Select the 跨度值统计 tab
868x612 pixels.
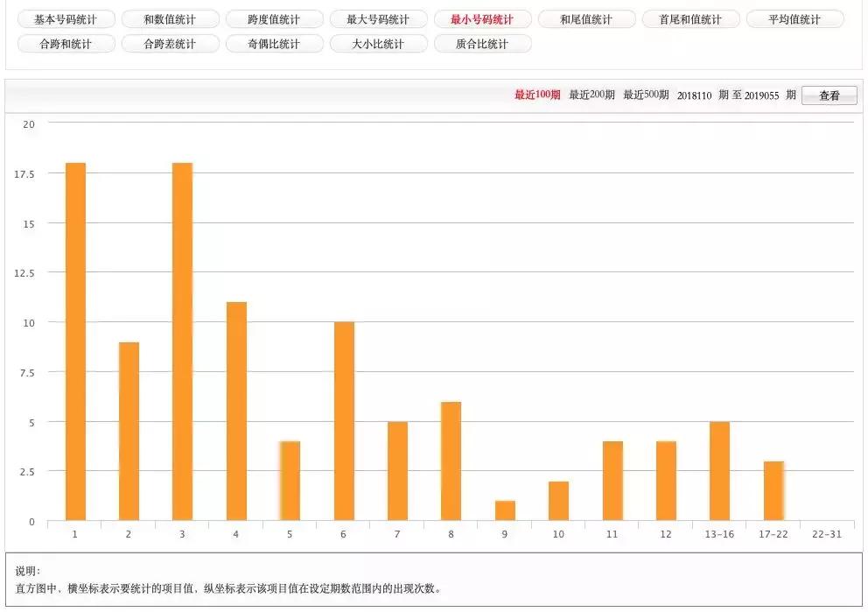[x=274, y=19]
